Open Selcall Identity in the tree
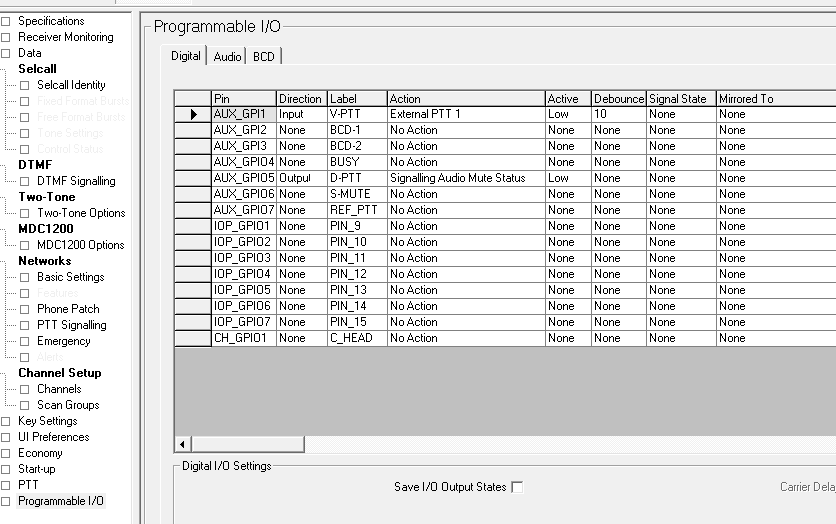Image resolution: width=836 pixels, height=524 pixels. [70, 85]
